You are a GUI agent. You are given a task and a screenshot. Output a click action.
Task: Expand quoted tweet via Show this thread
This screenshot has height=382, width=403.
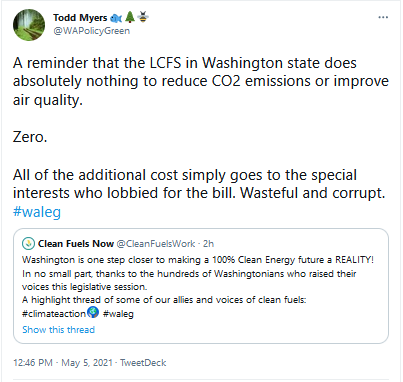coord(58,330)
